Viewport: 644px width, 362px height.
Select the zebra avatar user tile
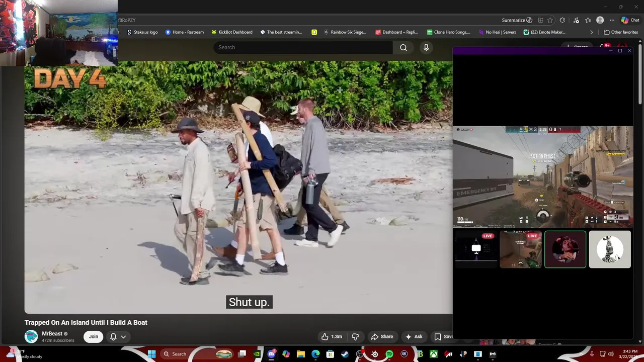click(x=609, y=249)
